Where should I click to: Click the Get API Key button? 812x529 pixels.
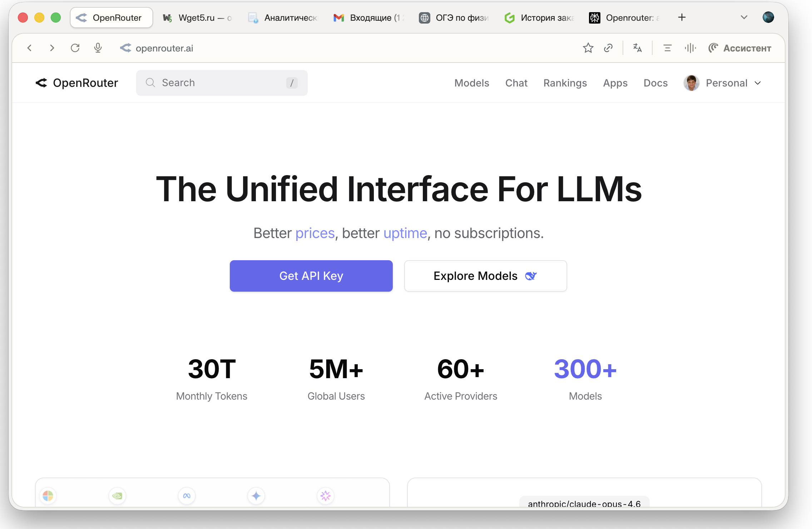pyautogui.click(x=311, y=276)
